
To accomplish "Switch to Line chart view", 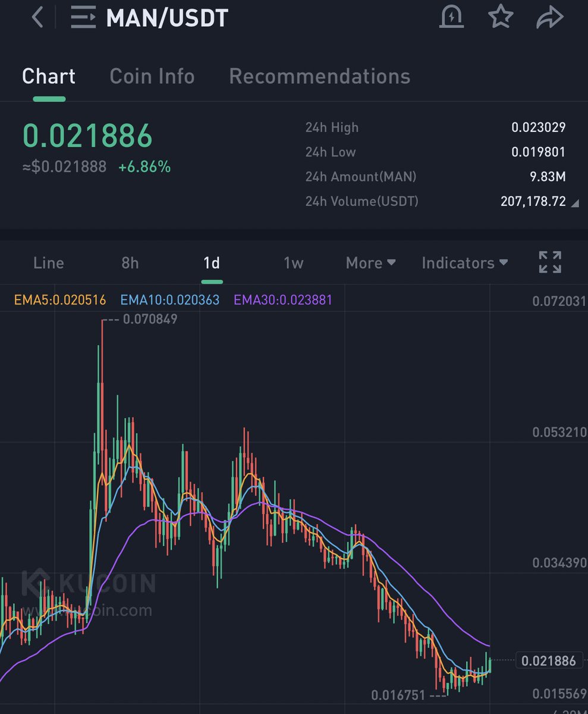I will (x=48, y=262).
